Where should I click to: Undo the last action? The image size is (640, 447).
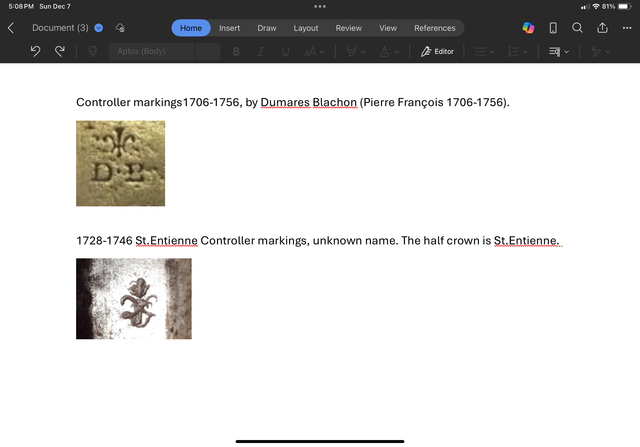coord(36,51)
